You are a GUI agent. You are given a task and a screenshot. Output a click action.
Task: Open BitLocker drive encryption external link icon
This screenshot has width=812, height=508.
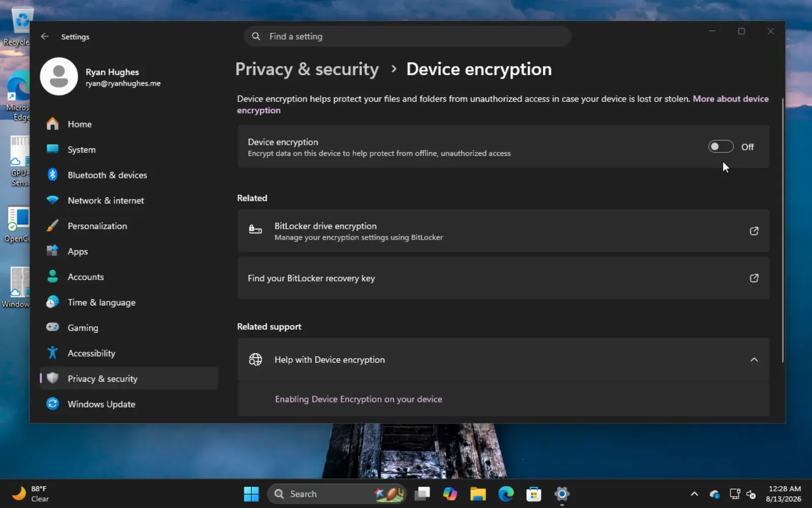[x=754, y=231]
